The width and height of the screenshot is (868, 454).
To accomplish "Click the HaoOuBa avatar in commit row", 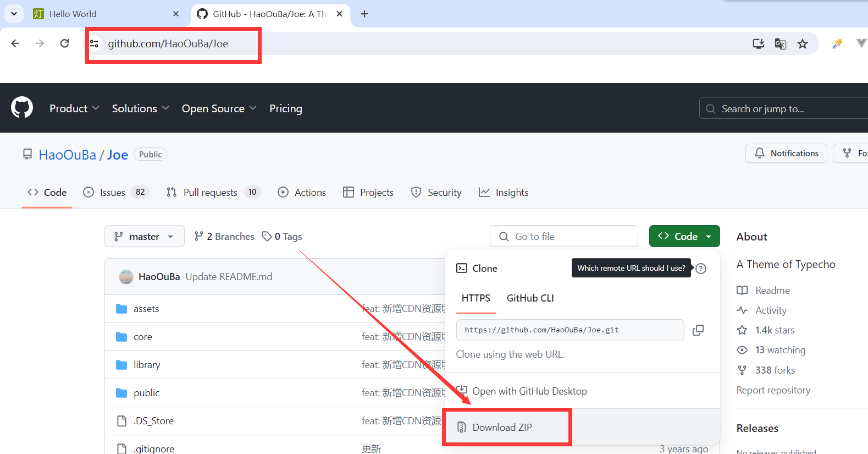I will 126,277.
